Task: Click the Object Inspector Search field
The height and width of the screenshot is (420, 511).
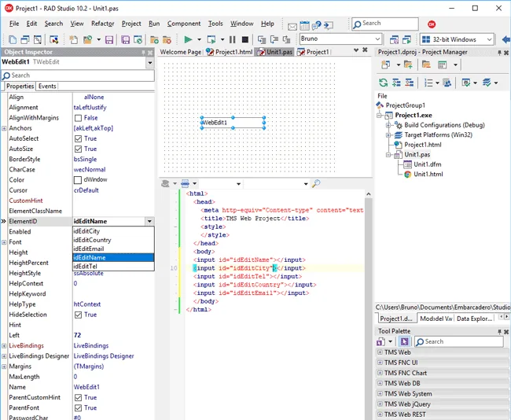Action: [78, 76]
